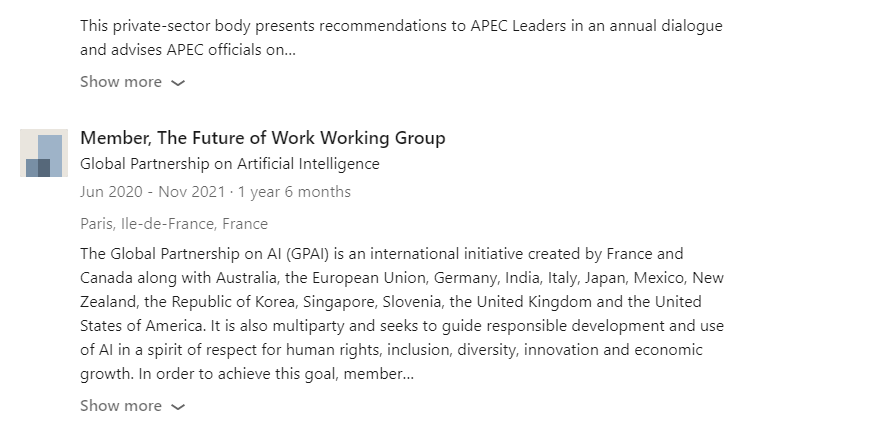This screenshot has height=431, width=872.
Task: Click the 1 year 6 months duration text
Action: 294,192
